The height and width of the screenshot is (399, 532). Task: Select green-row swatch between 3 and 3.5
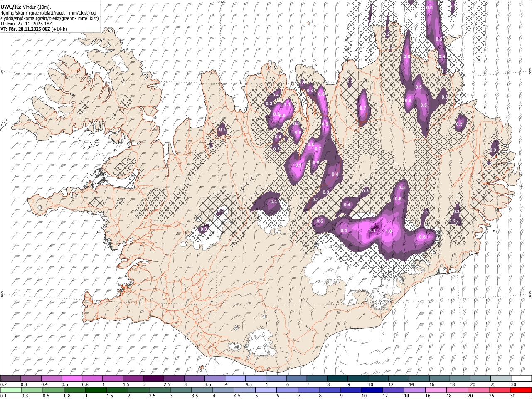click(x=181, y=390)
